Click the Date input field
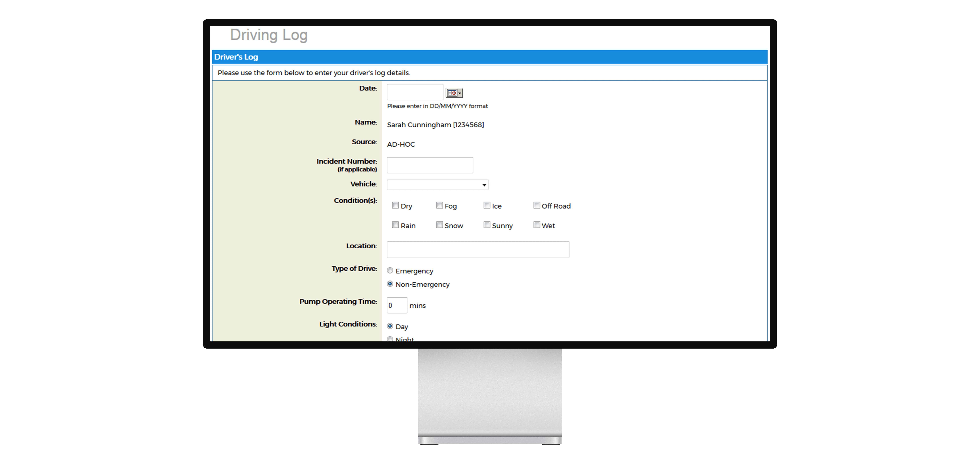The height and width of the screenshot is (464, 980). 415,92
